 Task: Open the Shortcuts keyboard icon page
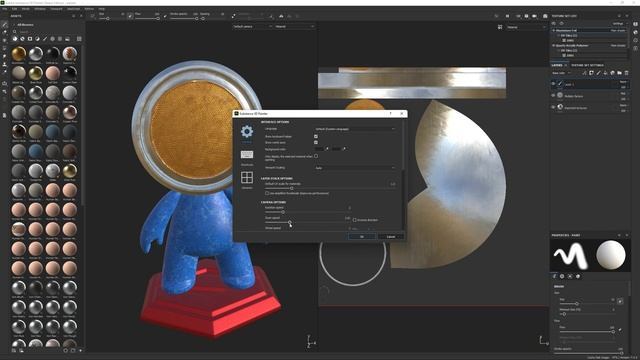(247, 155)
